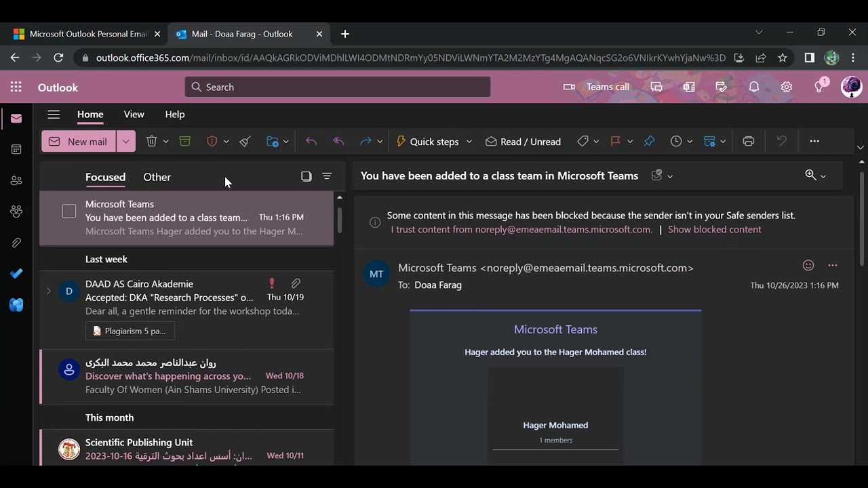Archive the selected message
868x488 pixels.
pos(184,141)
